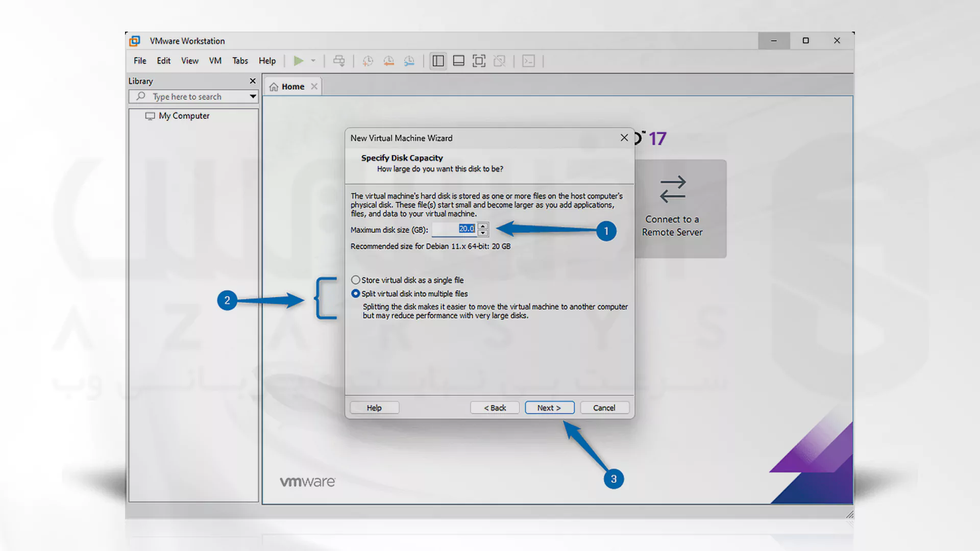This screenshot has width=980, height=551.
Task: Click the green Power On play icon
Action: (299, 61)
